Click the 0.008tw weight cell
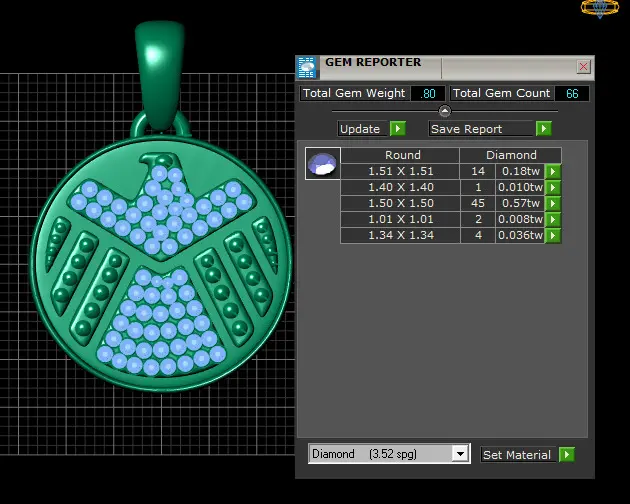The width and height of the screenshot is (630, 504). pyautogui.click(x=520, y=219)
